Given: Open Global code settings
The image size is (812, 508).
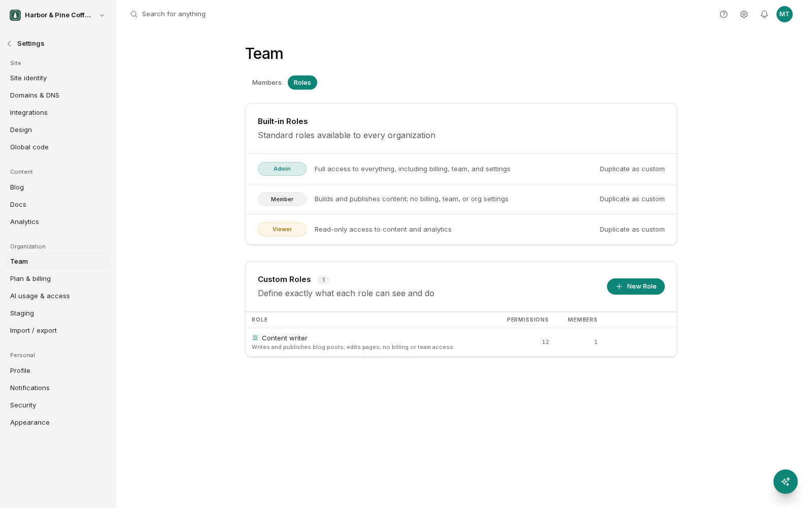Looking at the screenshot, I should [57, 147].
